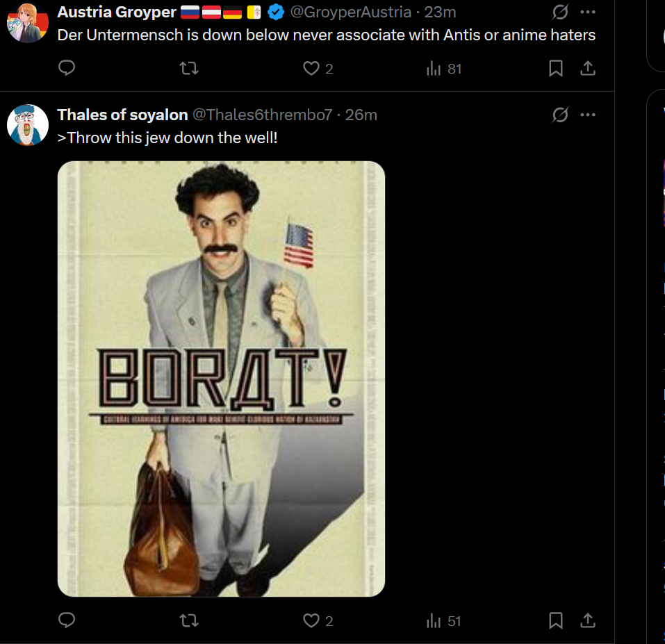View analytics of the Thales of soyalon post

point(443,620)
